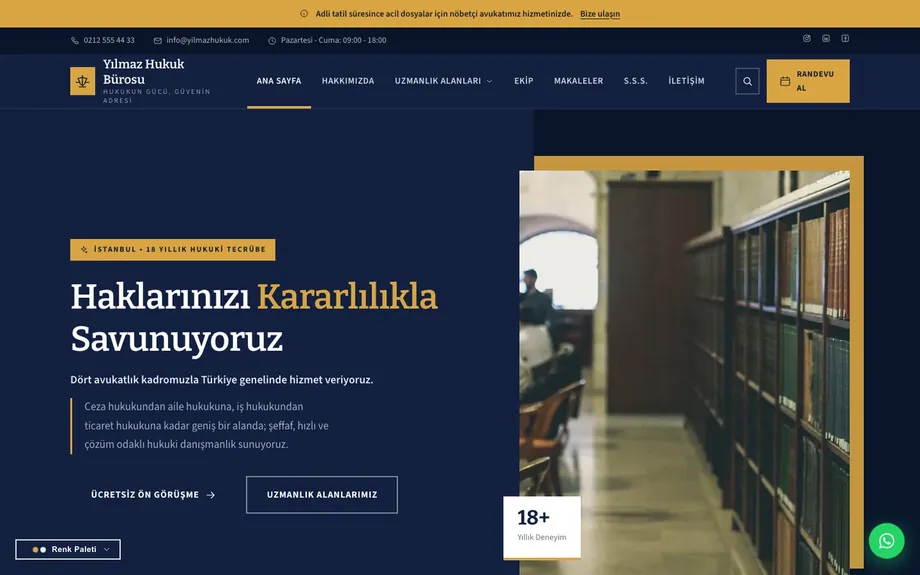Click the clock icon beside Pazartesi - Cuma: 09:00 - 18:00
This screenshot has width=920, height=575.
click(272, 40)
